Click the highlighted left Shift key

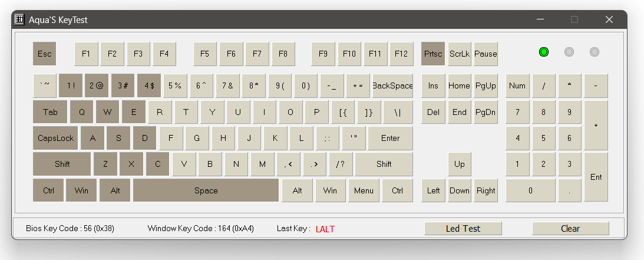[x=62, y=164]
